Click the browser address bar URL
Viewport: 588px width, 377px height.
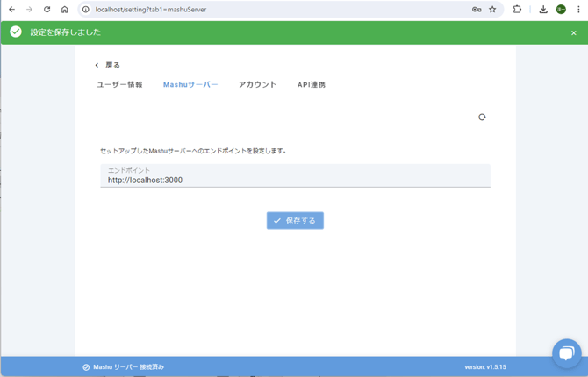(x=263, y=10)
